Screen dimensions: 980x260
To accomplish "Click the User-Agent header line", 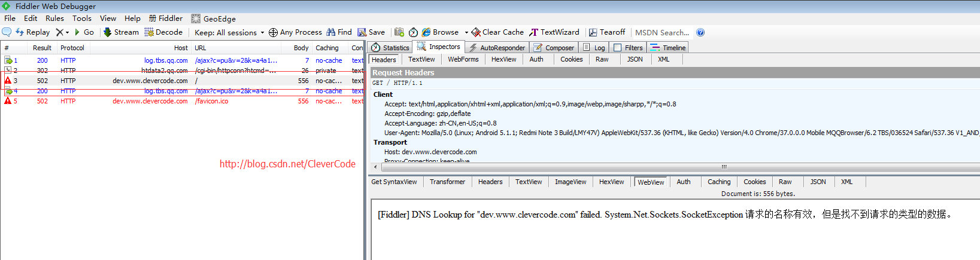I will pyautogui.click(x=681, y=133).
